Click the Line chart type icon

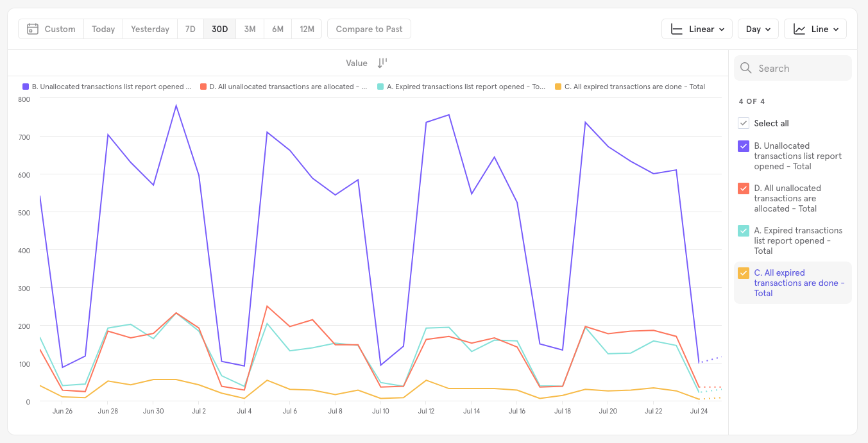(x=799, y=29)
